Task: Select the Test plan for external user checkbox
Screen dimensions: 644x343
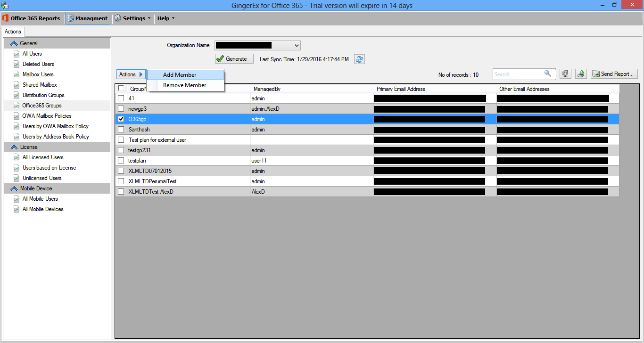Action: pyautogui.click(x=121, y=140)
